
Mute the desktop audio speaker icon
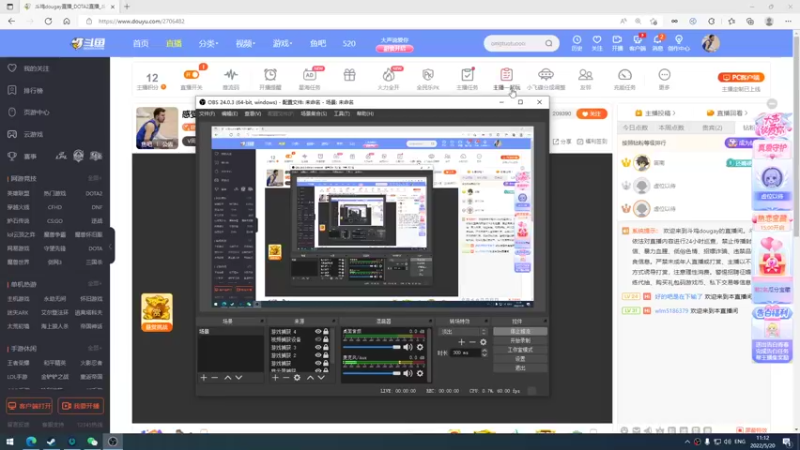pos(408,347)
